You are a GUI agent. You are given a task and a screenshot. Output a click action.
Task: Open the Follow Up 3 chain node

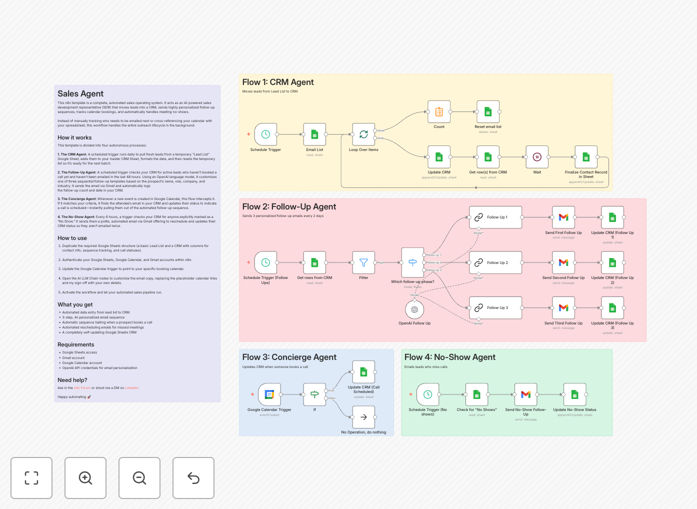pos(496,308)
